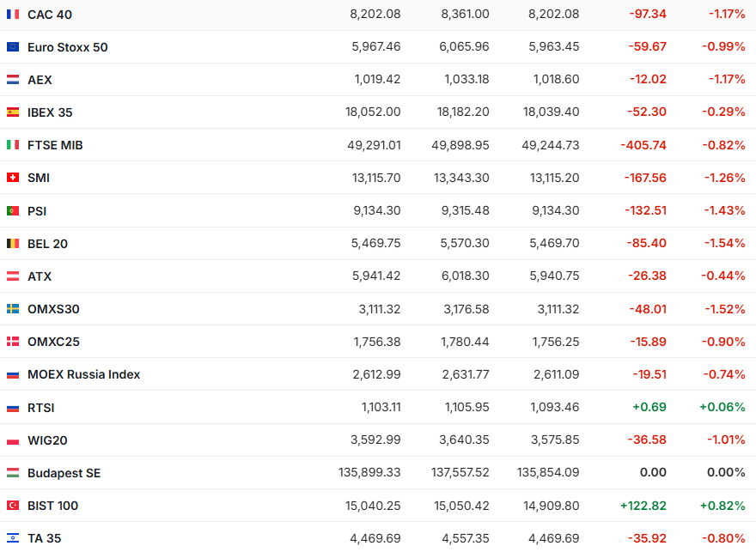The image size is (756, 552).
Task: Select Budapest SE last value 135,899.33
Action: [369, 472]
